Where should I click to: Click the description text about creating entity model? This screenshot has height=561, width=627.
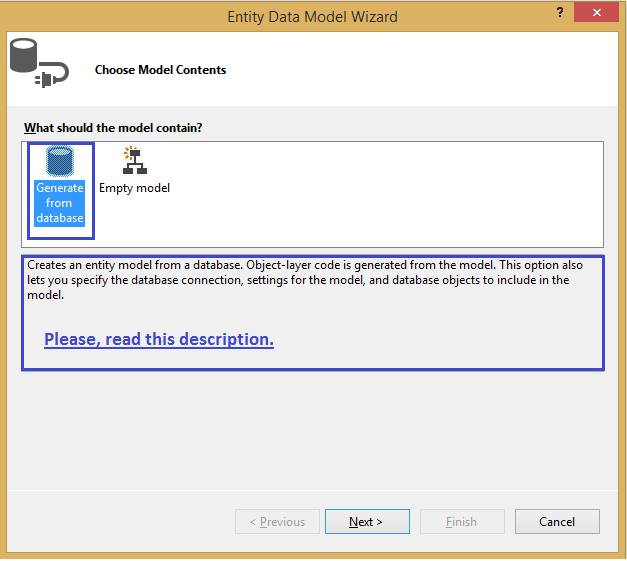tap(305, 280)
